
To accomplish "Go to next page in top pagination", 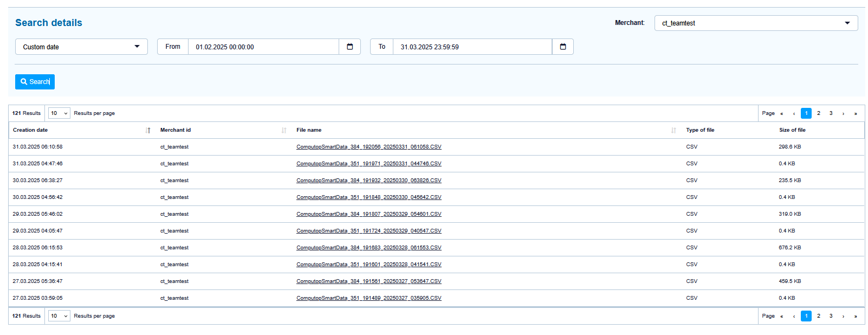I will [x=843, y=113].
